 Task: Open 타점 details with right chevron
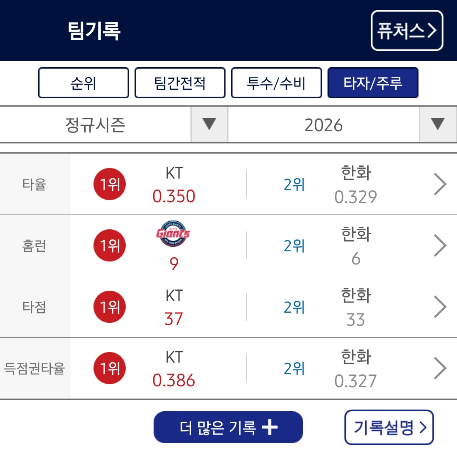(x=440, y=307)
